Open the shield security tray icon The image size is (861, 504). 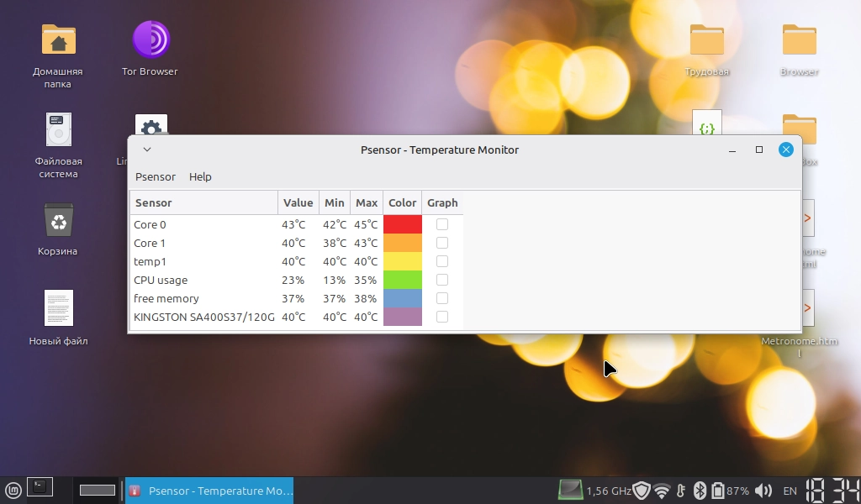[642, 491]
